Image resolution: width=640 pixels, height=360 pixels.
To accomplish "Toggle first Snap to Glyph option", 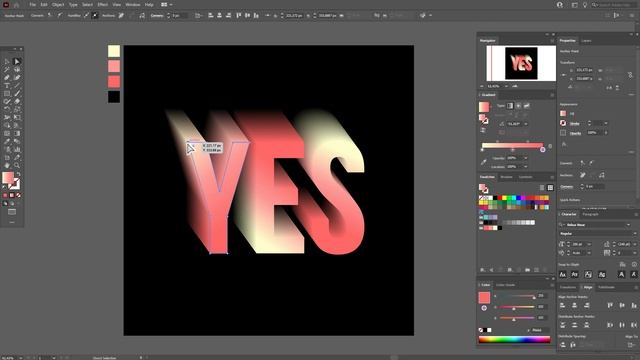I will [x=562, y=275].
